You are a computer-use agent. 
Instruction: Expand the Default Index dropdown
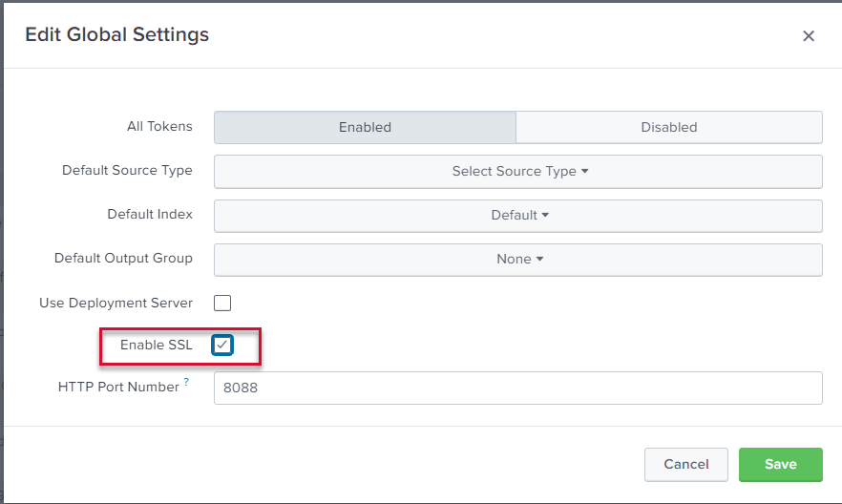[x=518, y=216]
